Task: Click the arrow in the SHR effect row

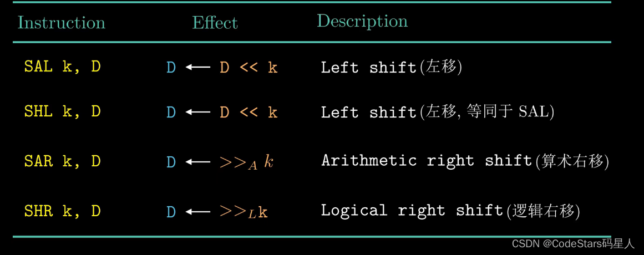Action: (198, 212)
